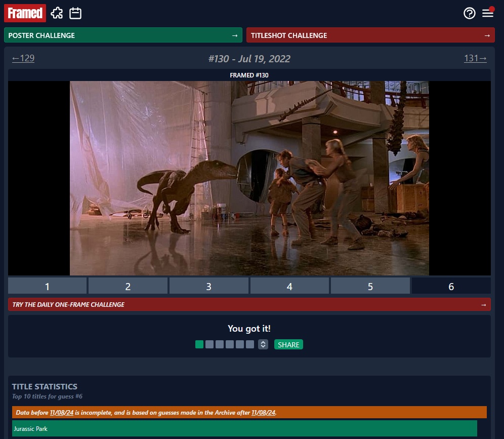Try the Daily One-Frame Challenge banner
This screenshot has height=439, width=504.
pyautogui.click(x=249, y=305)
